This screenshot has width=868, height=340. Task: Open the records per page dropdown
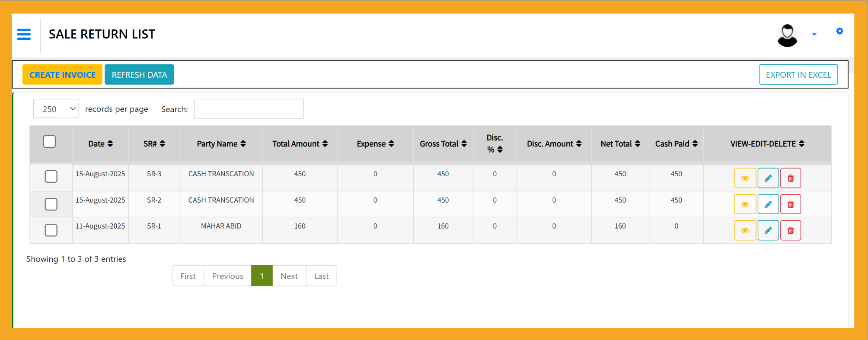pyautogui.click(x=56, y=109)
